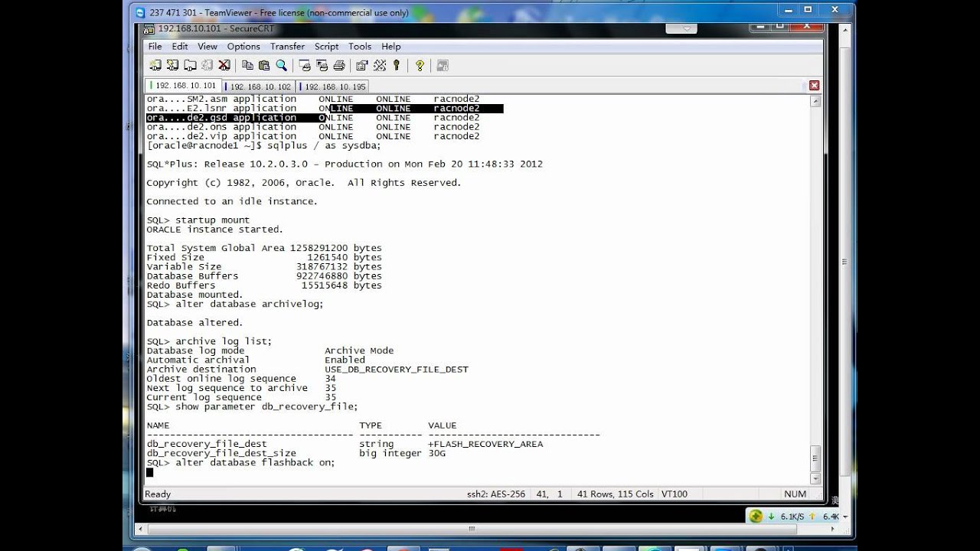Open the Edit menu

point(180,47)
